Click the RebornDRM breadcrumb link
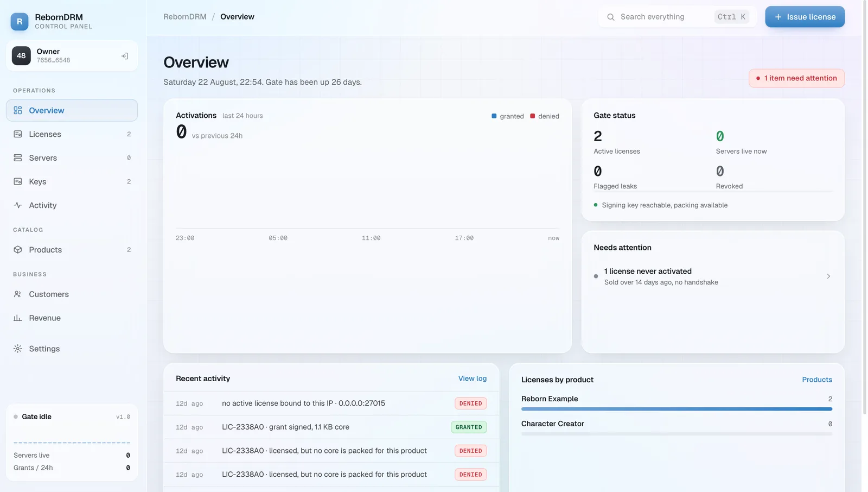The image size is (868, 492). pos(185,17)
